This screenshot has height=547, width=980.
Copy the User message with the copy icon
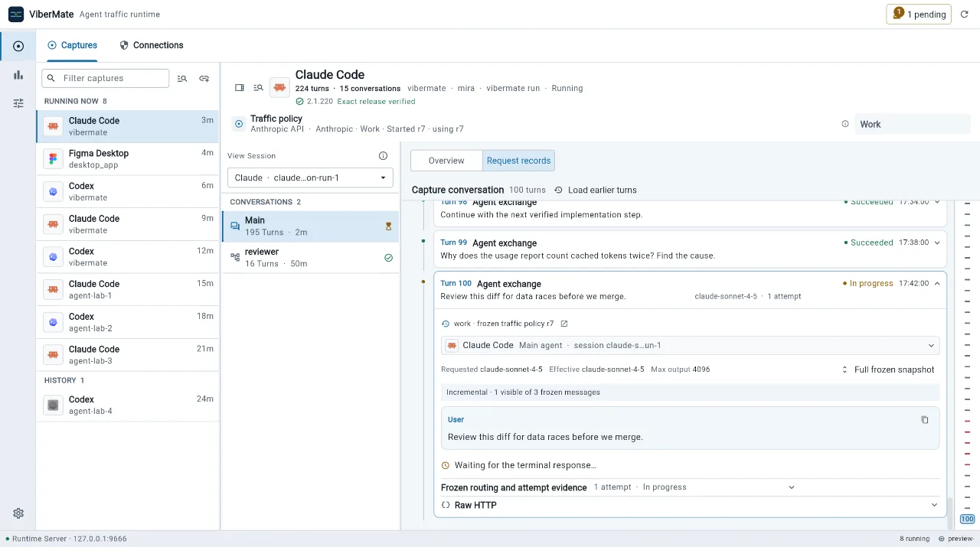coord(924,420)
